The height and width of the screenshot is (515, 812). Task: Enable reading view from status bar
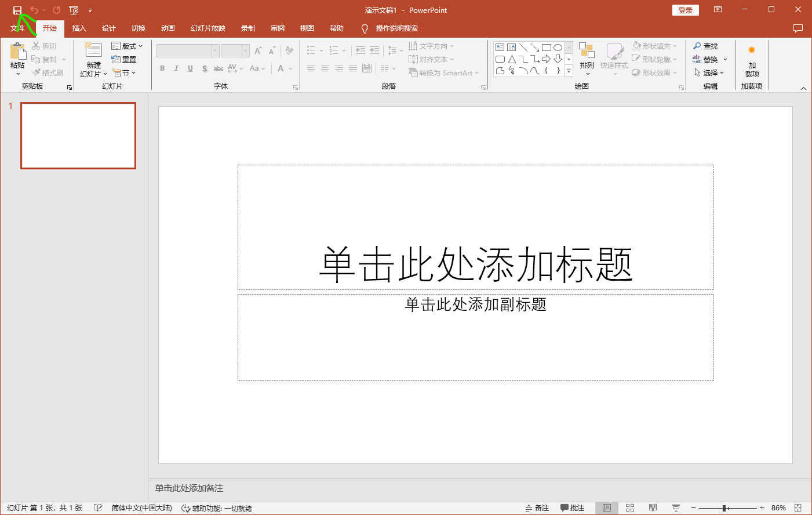pyautogui.click(x=653, y=508)
